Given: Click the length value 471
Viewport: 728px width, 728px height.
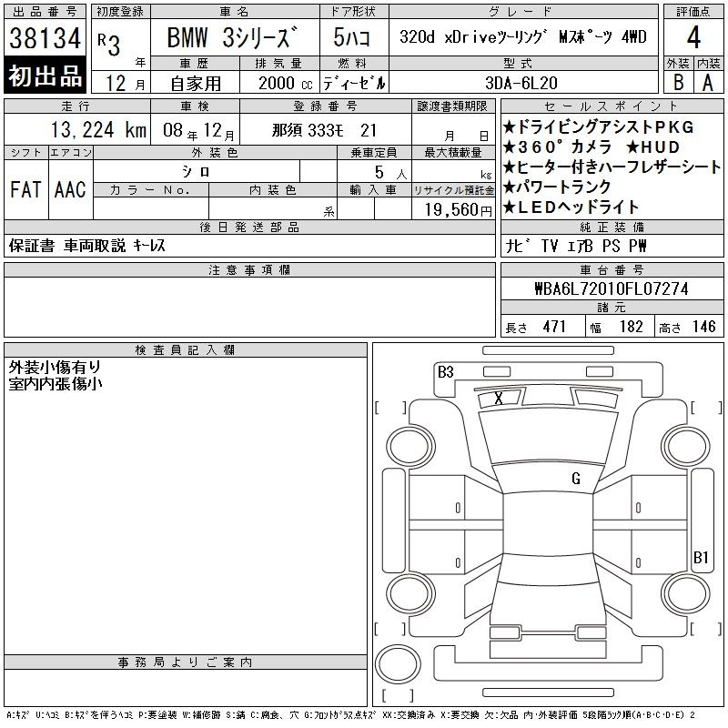Looking at the screenshot, I should (554, 327).
